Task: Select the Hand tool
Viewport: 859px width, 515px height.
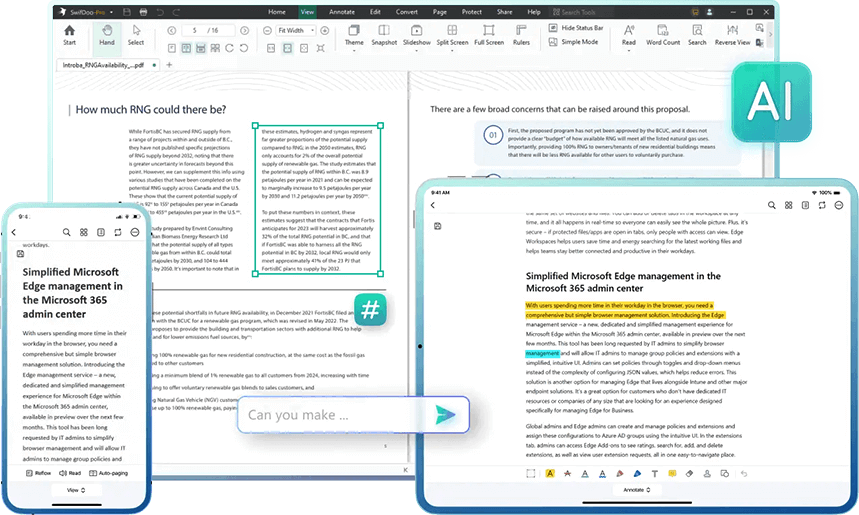Action: pos(107,35)
